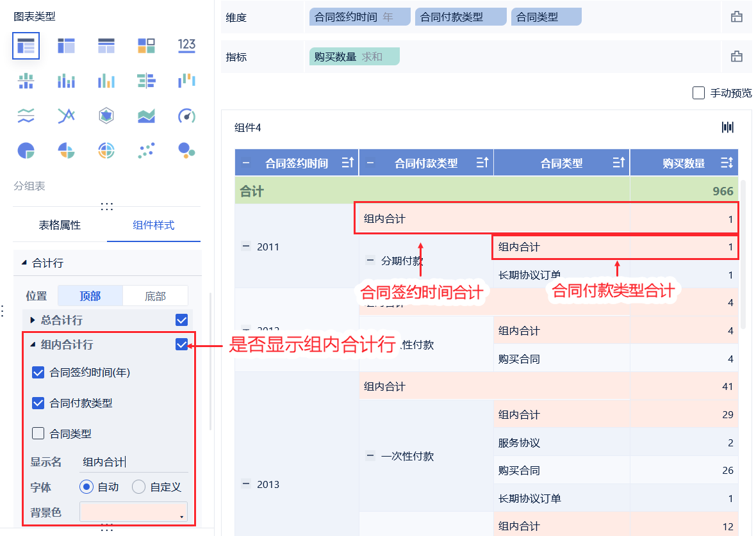Toggle the 组内合计行 display checkbox

click(x=182, y=345)
